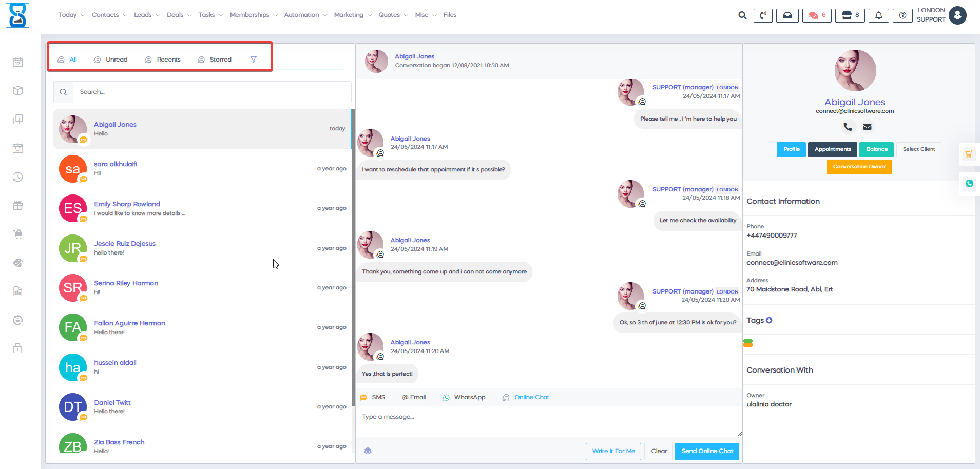This screenshot has width=980, height=469.
Task: Open the Marketing dropdown menu
Action: point(352,15)
